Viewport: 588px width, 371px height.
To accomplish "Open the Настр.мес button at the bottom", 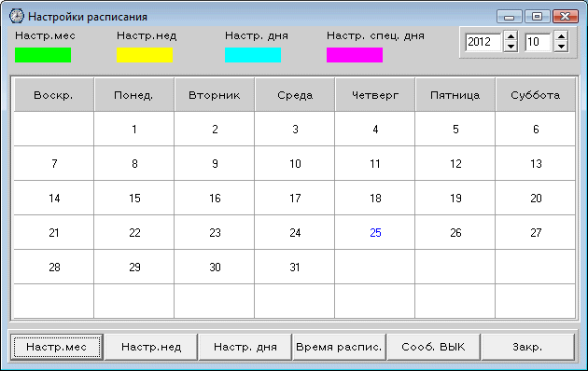I will [x=57, y=347].
